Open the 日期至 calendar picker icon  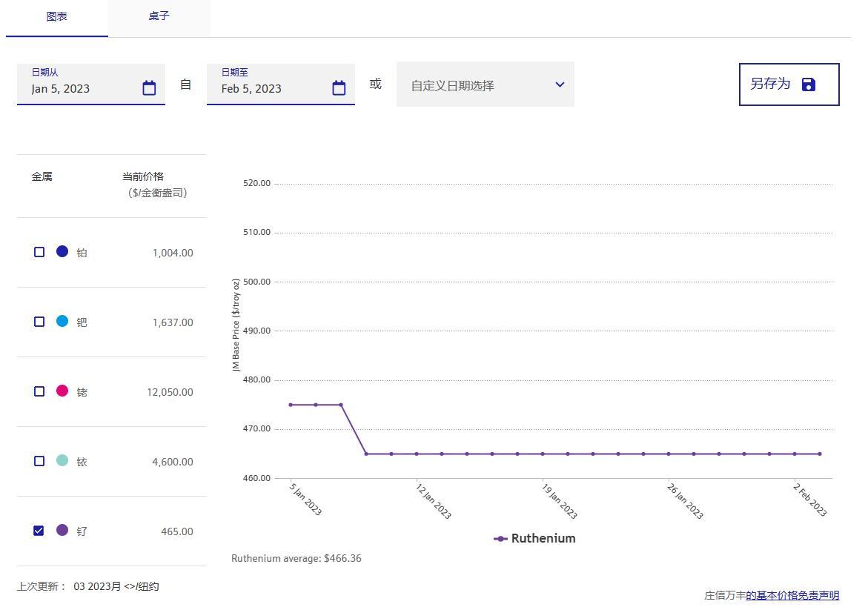pyautogui.click(x=339, y=88)
